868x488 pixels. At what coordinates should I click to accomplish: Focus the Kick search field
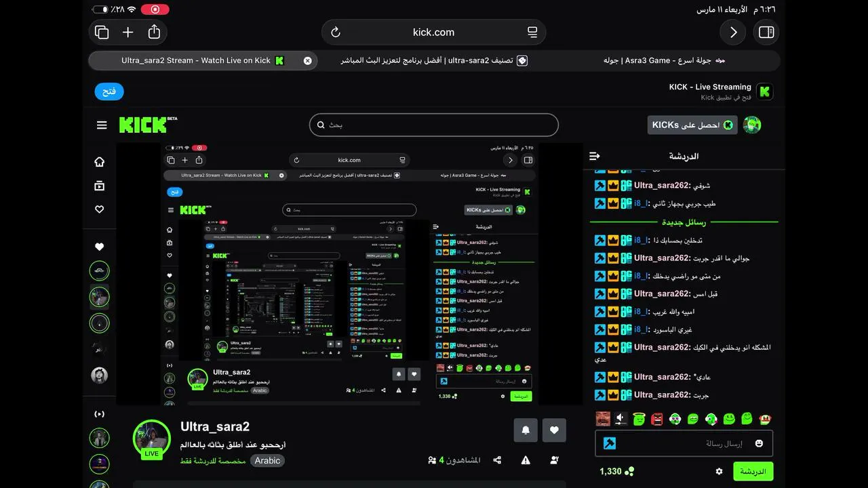[x=434, y=125]
